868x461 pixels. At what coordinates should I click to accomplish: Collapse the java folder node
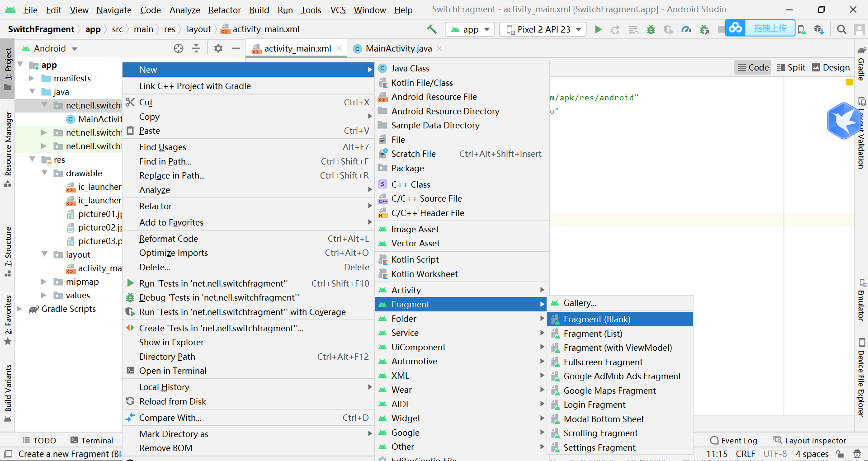[32, 92]
